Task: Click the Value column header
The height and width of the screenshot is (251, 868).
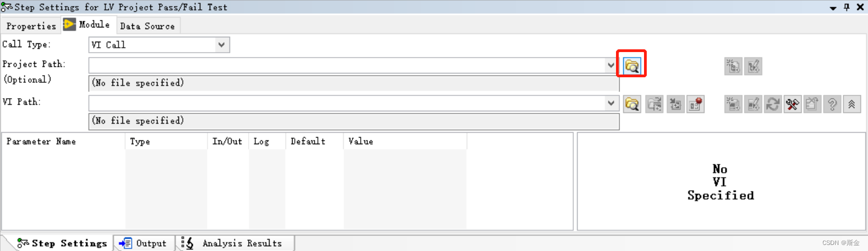Action: coord(405,141)
